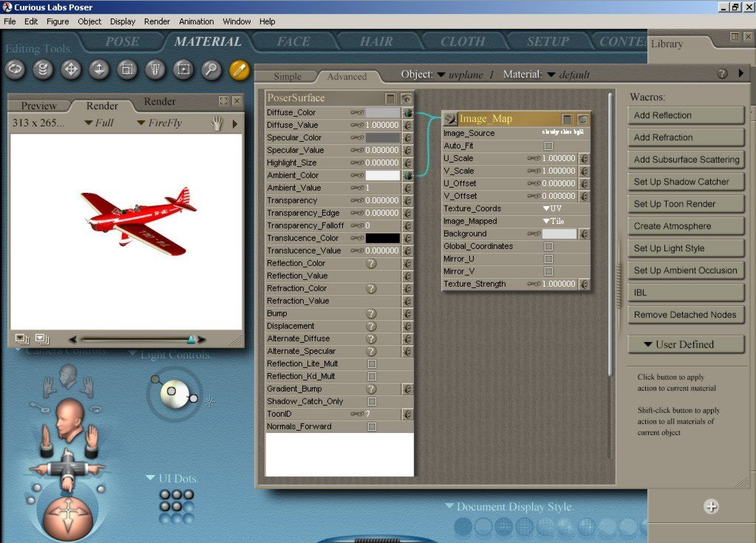Check the Mirror_U option
This screenshot has height=543, width=756.
point(548,259)
